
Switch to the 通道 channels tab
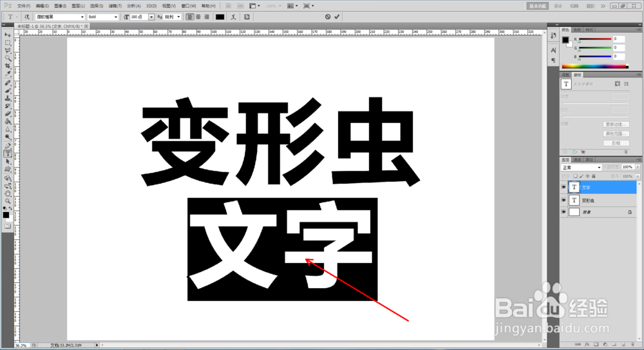tap(577, 160)
